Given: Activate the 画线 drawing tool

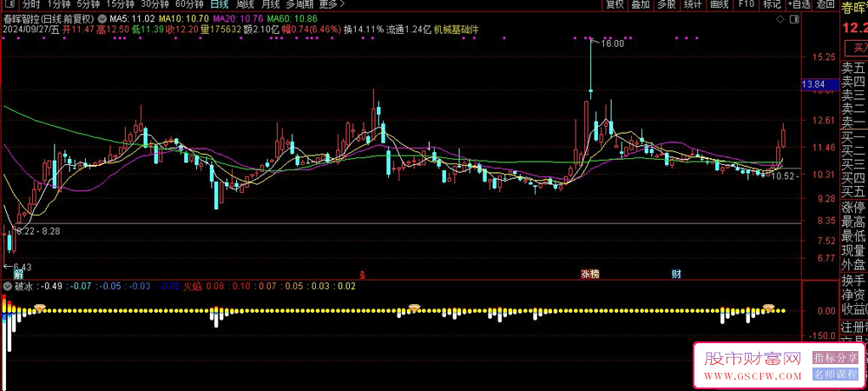Looking at the screenshot, I should pos(719,4).
